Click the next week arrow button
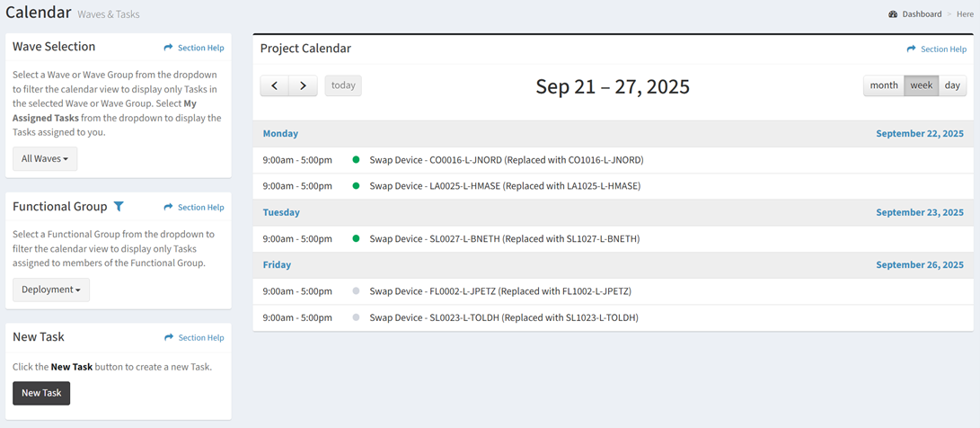This screenshot has height=428, width=980. point(303,85)
